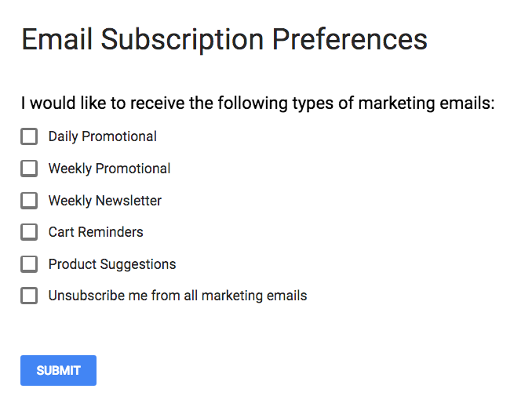Subscribe to the weekly newsletter option

[x=29, y=201]
